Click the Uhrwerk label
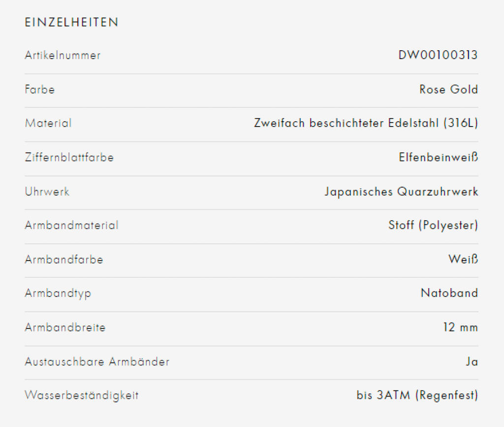504x427 pixels. 47,192
